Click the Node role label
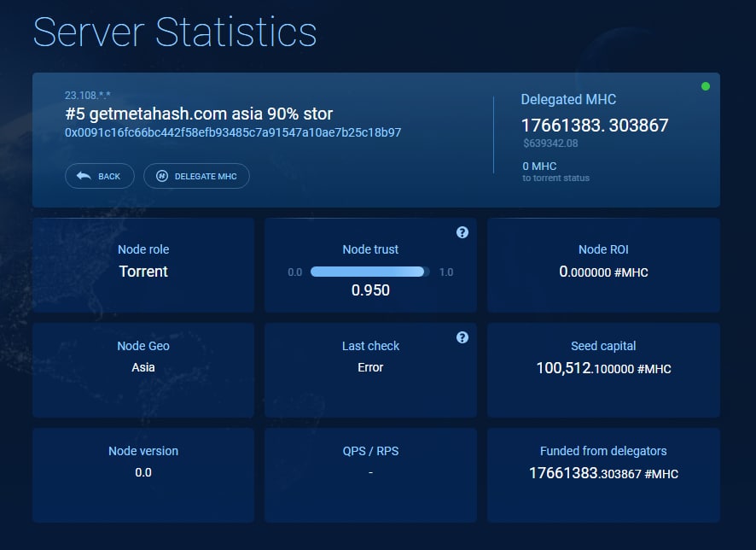This screenshot has width=756, height=550. 143,249
